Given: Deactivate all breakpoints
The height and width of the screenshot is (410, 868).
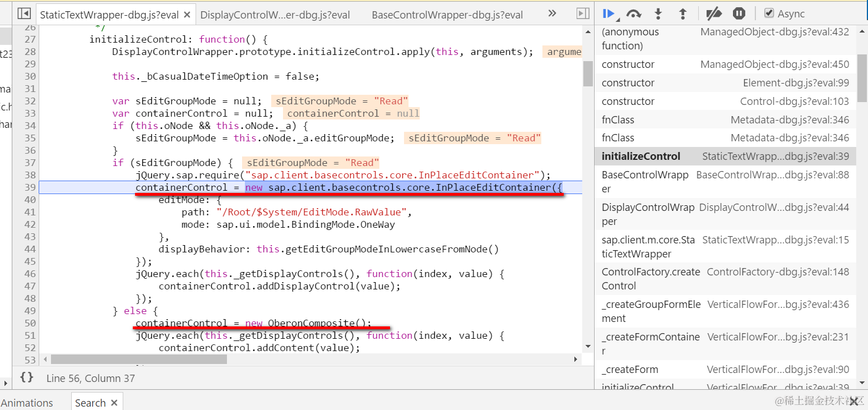Looking at the screenshot, I should [713, 13].
